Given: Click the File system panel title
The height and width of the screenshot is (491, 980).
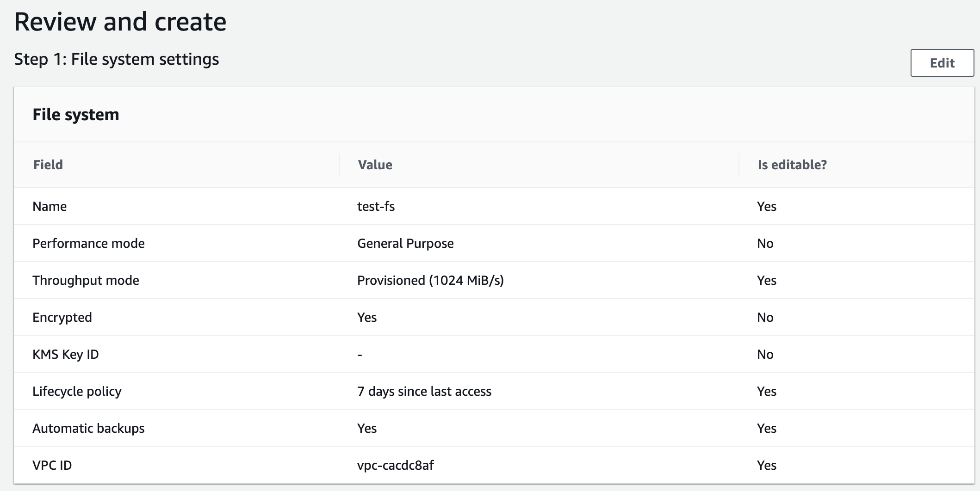Looking at the screenshot, I should 76,114.
